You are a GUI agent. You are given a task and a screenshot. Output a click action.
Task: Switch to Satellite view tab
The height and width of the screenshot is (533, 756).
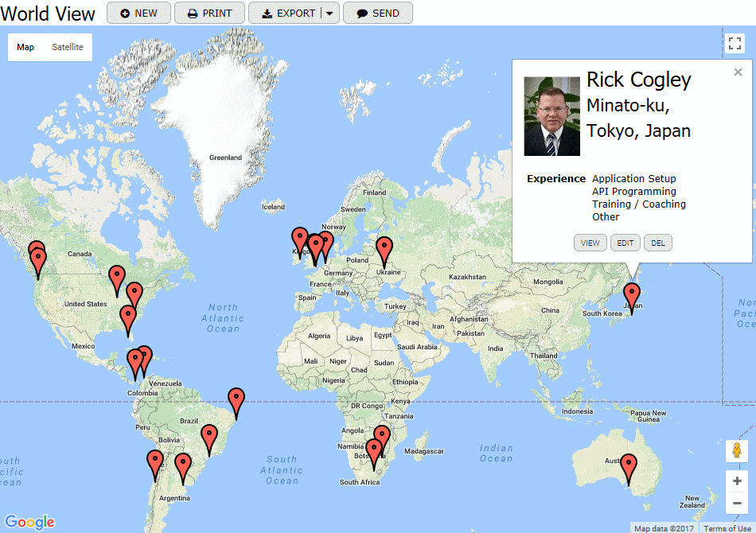click(x=68, y=47)
